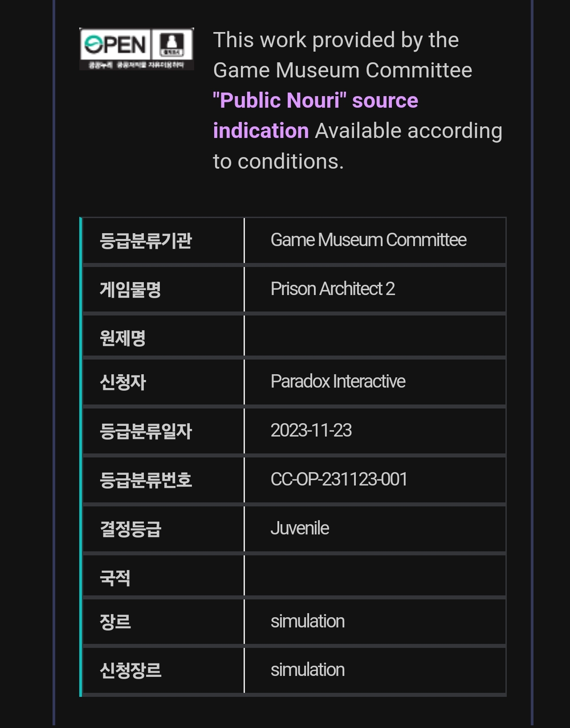Screen dimensions: 570x728
Task: Click the 원제명 row label
Action: tap(123, 338)
